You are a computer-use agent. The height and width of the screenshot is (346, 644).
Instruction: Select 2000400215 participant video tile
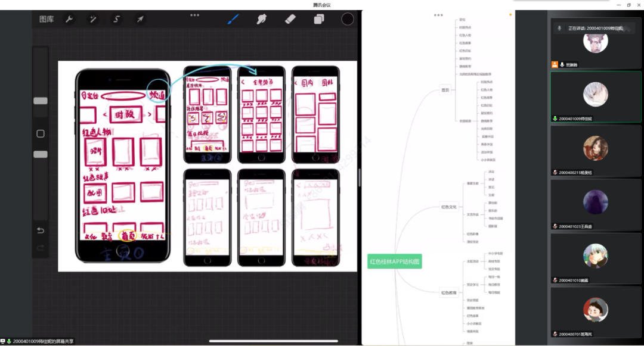coord(596,151)
